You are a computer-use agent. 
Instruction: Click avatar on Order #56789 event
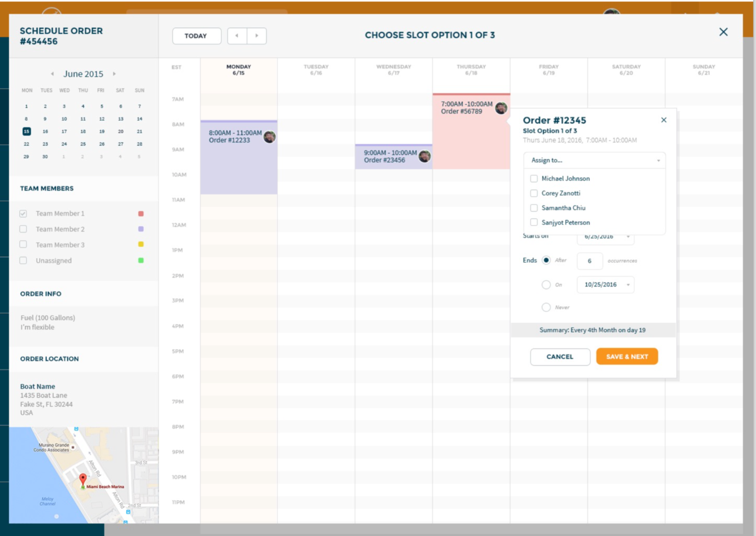click(501, 108)
